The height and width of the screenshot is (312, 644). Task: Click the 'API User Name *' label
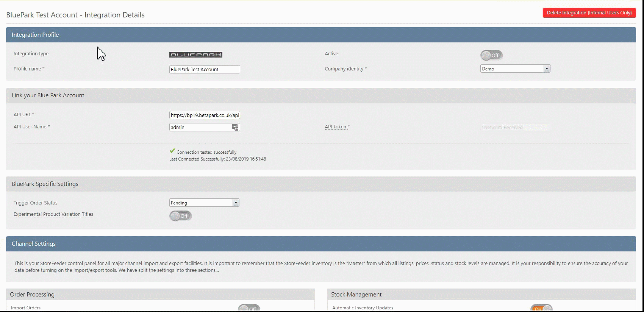pyautogui.click(x=31, y=127)
